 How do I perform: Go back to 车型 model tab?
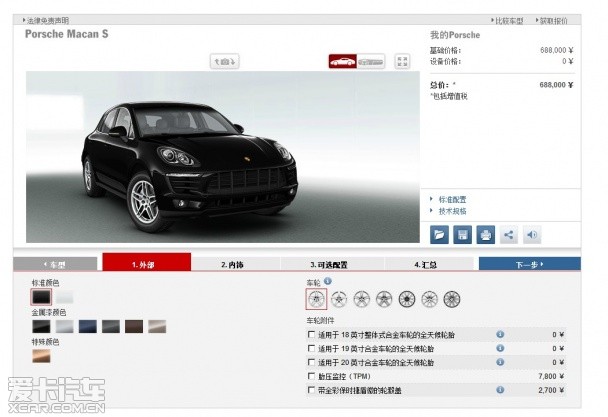coord(55,265)
